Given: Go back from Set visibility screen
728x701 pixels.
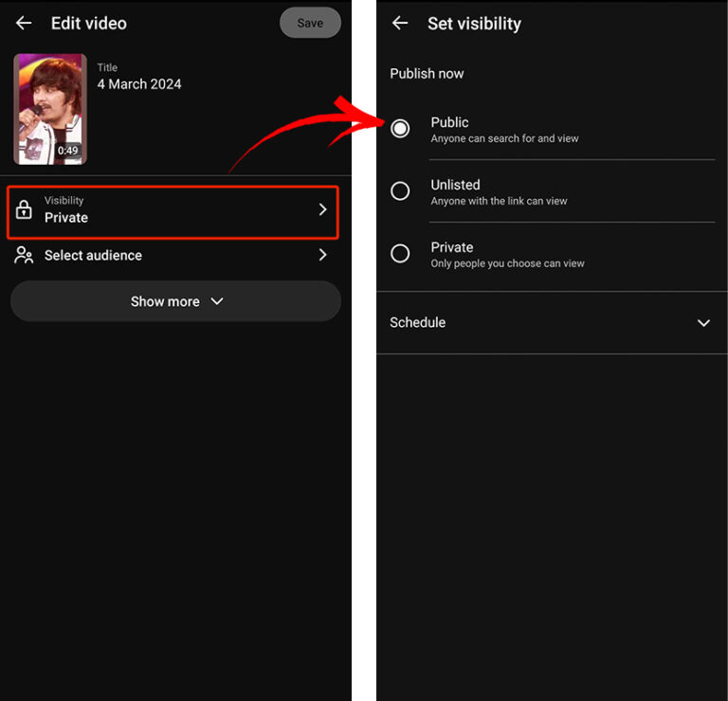Looking at the screenshot, I should pyautogui.click(x=400, y=23).
